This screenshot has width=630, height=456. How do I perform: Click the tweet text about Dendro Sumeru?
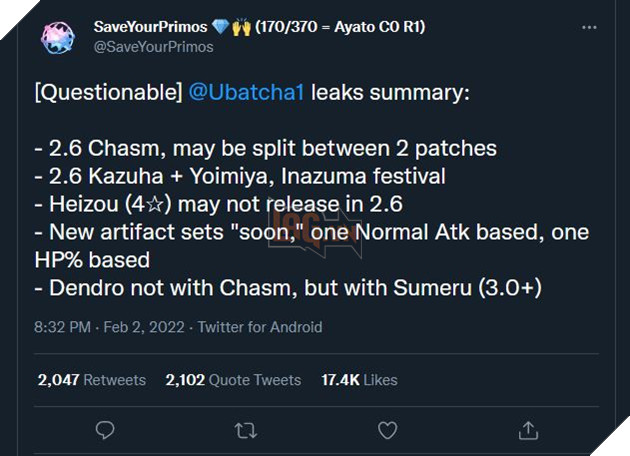[x=288, y=288]
